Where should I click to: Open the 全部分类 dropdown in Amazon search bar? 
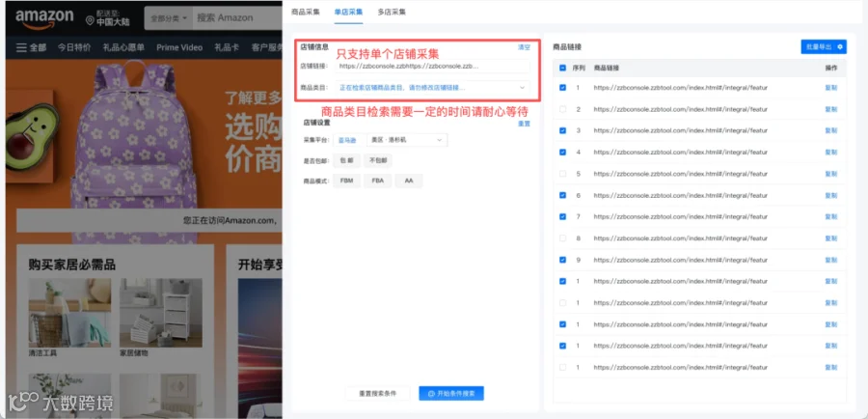coord(169,18)
